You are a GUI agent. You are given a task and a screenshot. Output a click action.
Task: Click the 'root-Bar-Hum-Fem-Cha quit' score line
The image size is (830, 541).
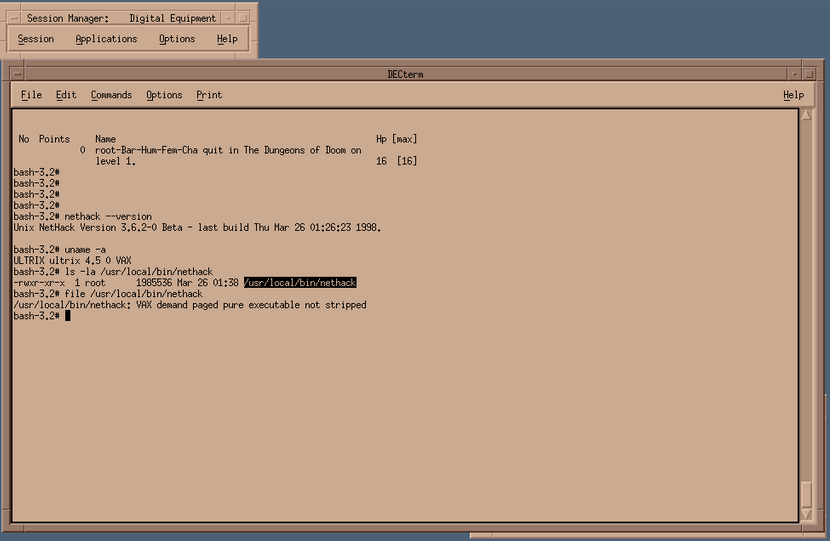[228, 150]
